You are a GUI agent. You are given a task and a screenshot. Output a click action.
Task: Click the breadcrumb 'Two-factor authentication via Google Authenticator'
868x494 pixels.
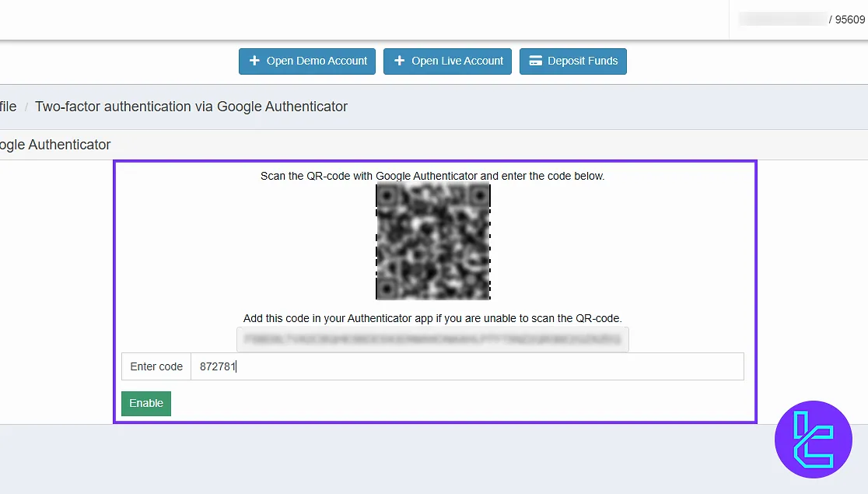(x=191, y=107)
